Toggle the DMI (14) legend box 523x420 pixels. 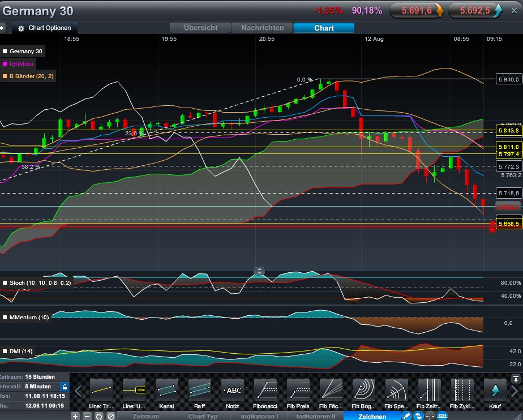point(5,352)
